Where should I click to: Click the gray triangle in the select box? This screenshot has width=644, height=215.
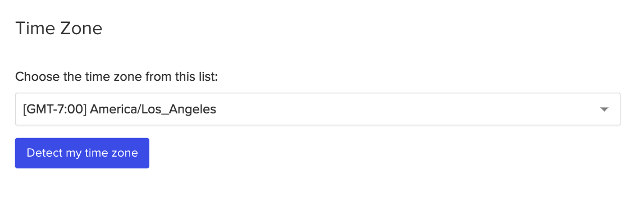point(604,109)
